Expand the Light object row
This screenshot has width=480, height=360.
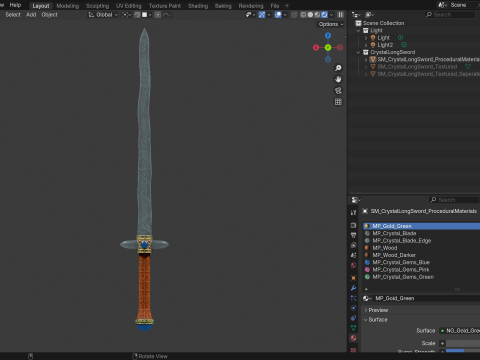click(x=366, y=38)
